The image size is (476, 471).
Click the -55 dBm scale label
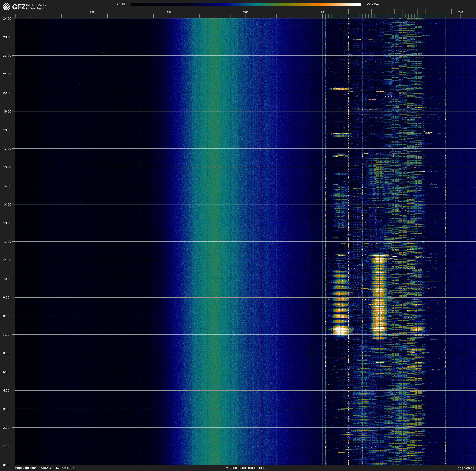373,4
